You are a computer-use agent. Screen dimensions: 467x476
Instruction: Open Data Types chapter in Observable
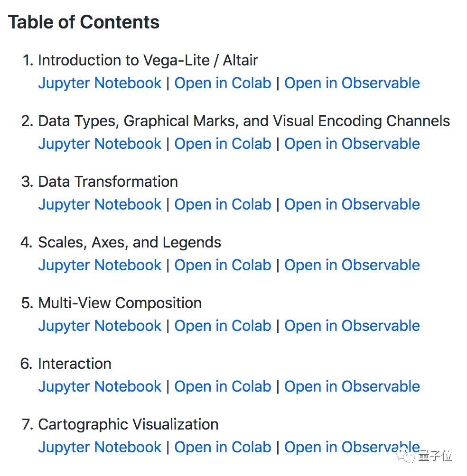352,144
